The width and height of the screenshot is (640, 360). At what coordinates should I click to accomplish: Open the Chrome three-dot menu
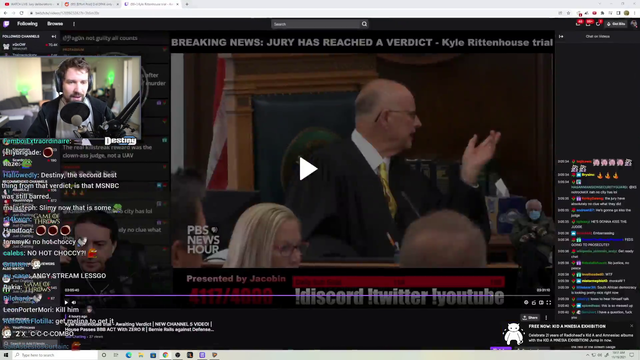point(635,13)
